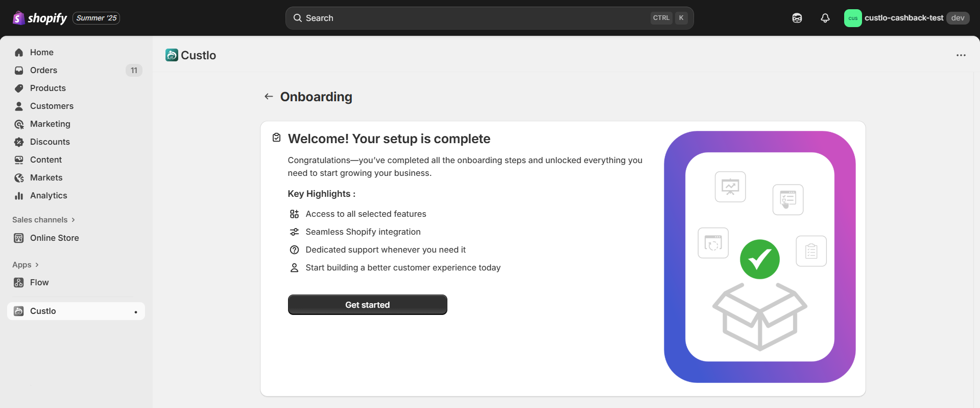
Task: Select Custlo app in sidebar
Action: (x=76, y=311)
